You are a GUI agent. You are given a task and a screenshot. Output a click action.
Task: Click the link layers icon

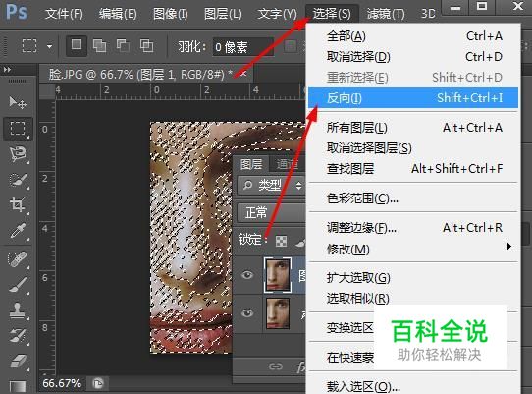275,366
